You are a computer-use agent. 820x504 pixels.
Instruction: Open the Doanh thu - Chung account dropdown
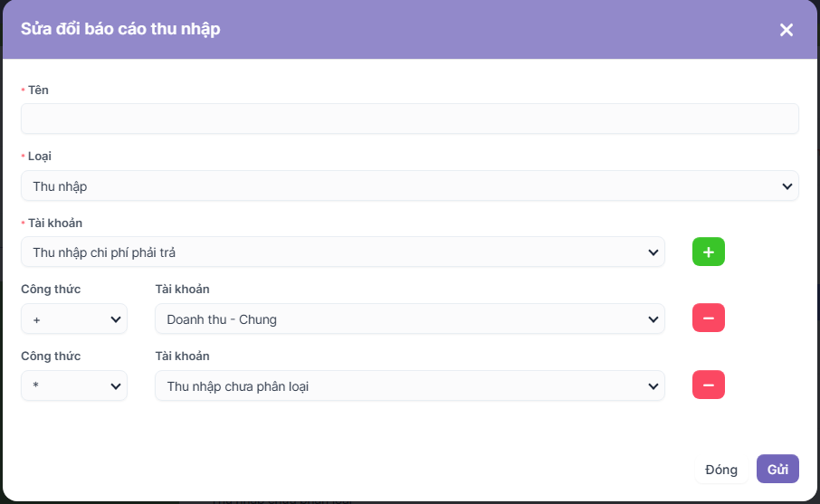[409, 319]
